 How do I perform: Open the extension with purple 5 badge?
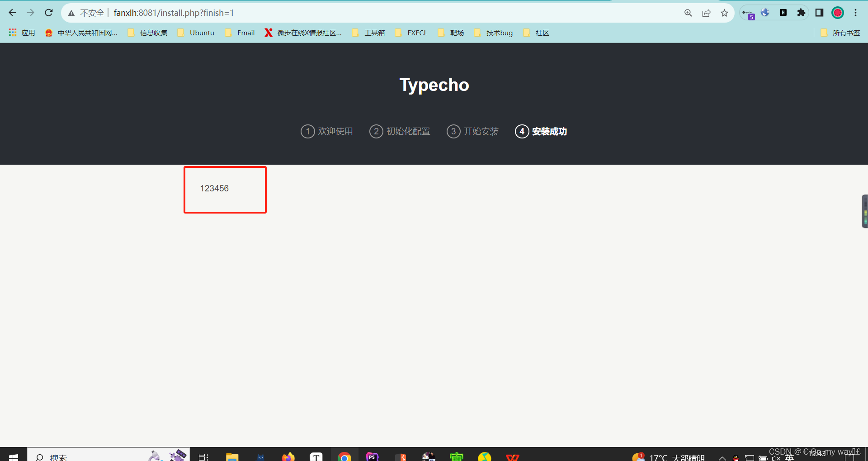tap(748, 14)
